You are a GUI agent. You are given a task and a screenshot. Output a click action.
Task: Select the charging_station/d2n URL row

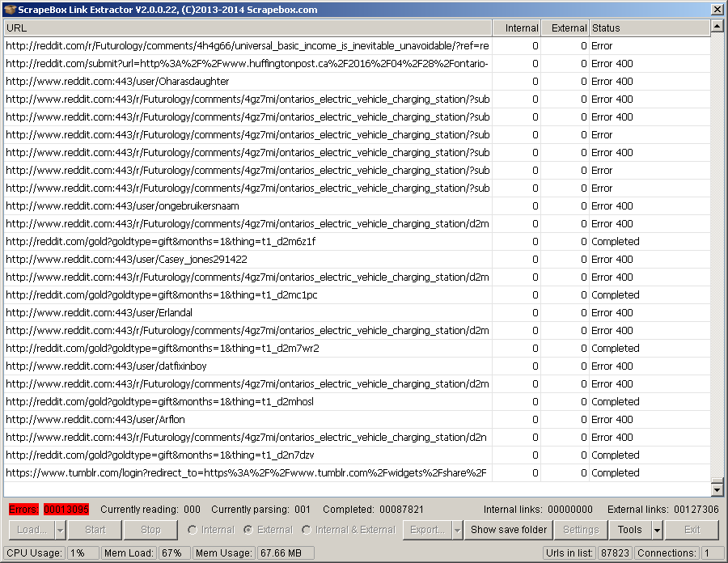pyautogui.click(x=357, y=438)
